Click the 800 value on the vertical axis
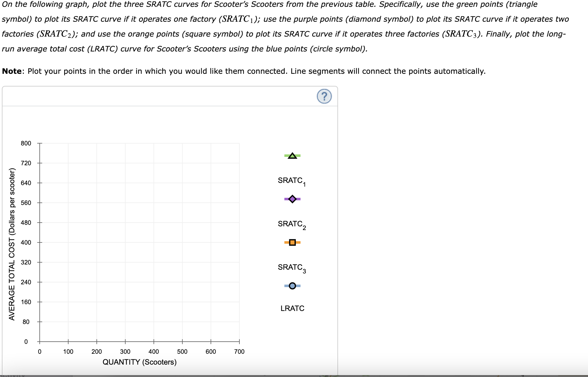 click(x=26, y=143)
